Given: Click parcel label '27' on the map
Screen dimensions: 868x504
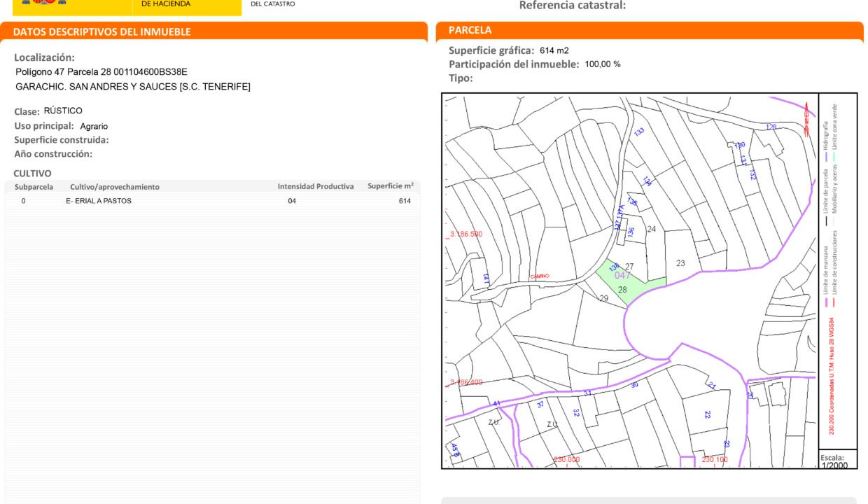Looking at the screenshot, I should pyautogui.click(x=629, y=267).
